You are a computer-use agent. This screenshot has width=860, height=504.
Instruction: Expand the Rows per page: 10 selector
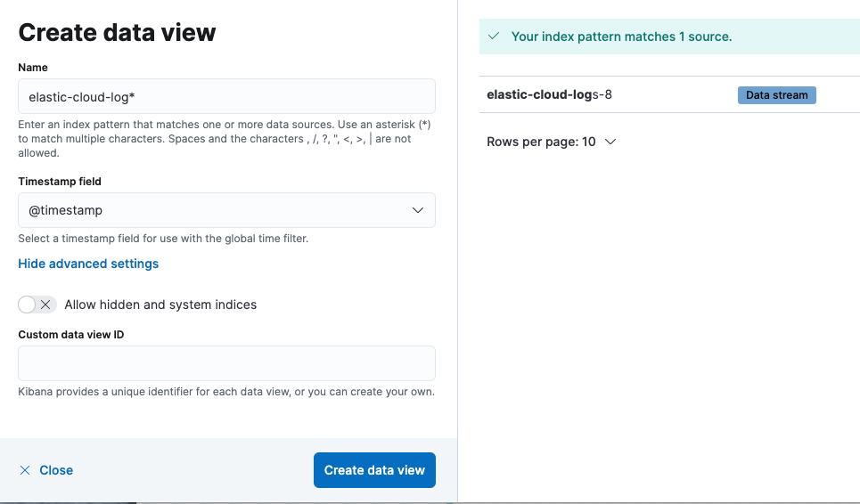click(551, 142)
